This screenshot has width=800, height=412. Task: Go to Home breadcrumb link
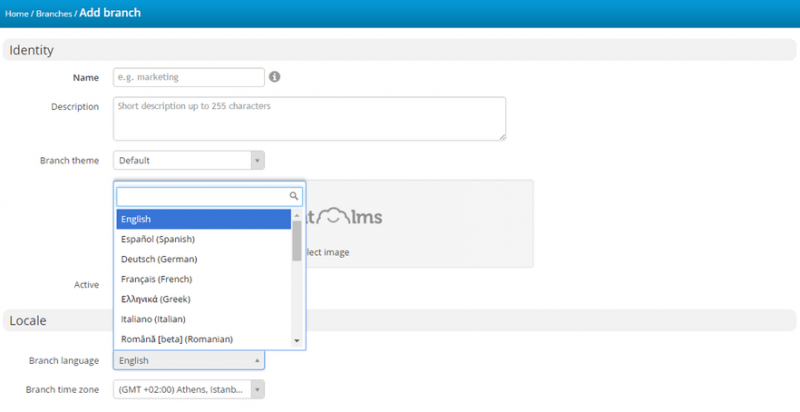coord(17,14)
